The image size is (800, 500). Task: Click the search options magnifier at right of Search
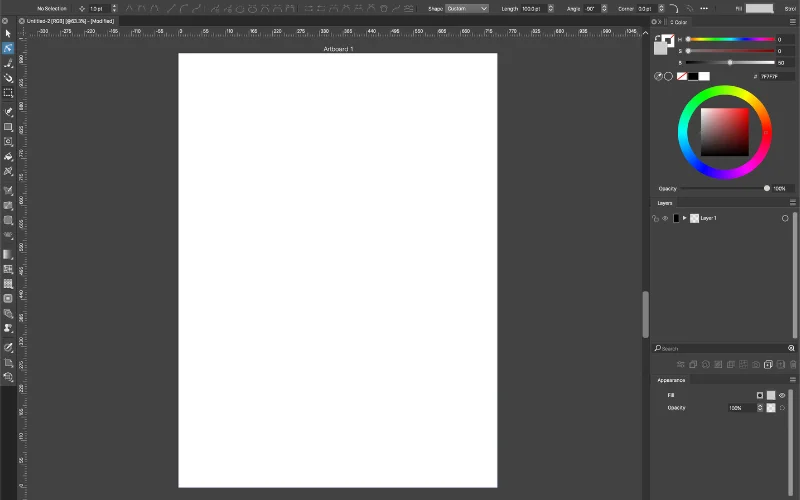tap(791, 348)
